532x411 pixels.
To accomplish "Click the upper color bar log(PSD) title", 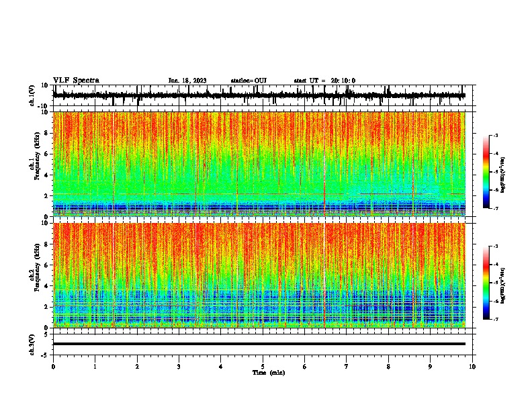I will click(503, 175).
